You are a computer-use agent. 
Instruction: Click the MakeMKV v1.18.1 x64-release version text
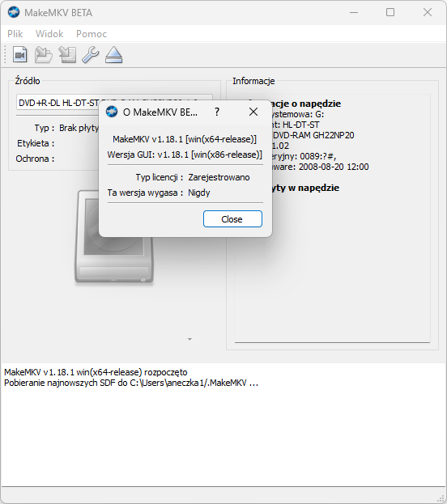pos(185,139)
